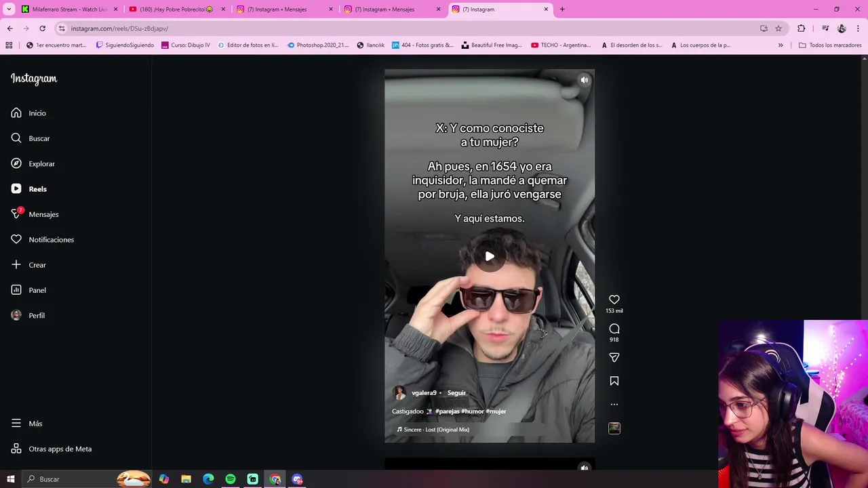Bookmark this page with the star
This screenshot has height=488, width=868.
778,28
